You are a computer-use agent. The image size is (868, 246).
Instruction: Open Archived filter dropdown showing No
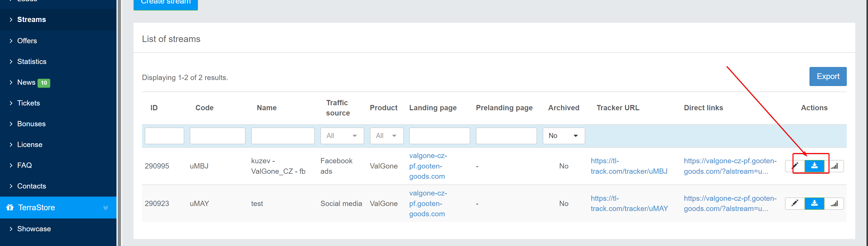coord(564,135)
